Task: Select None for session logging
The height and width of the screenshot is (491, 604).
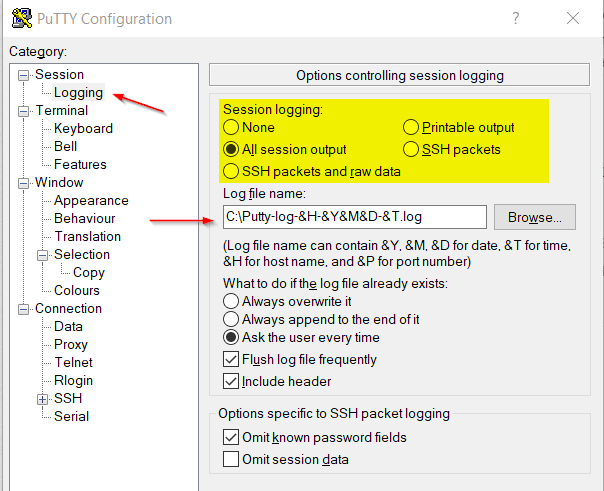Action: click(232, 128)
